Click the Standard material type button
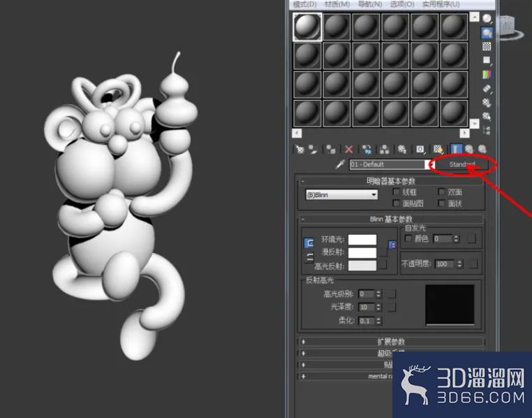532x418 pixels. pyautogui.click(x=462, y=164)
